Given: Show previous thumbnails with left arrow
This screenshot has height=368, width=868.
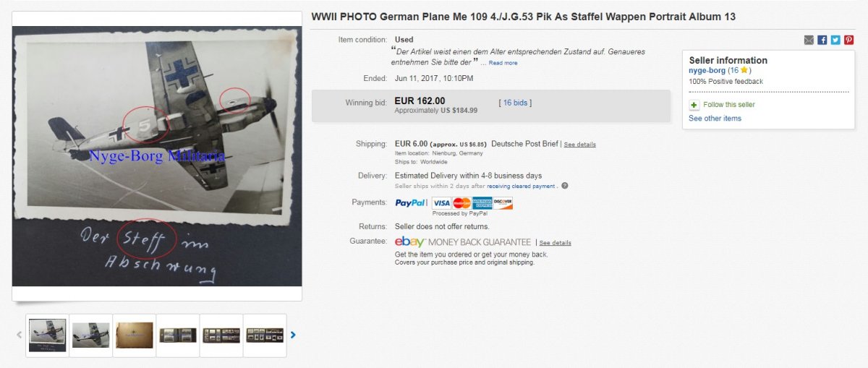Looking at the screenshot, I should (19, 335).
